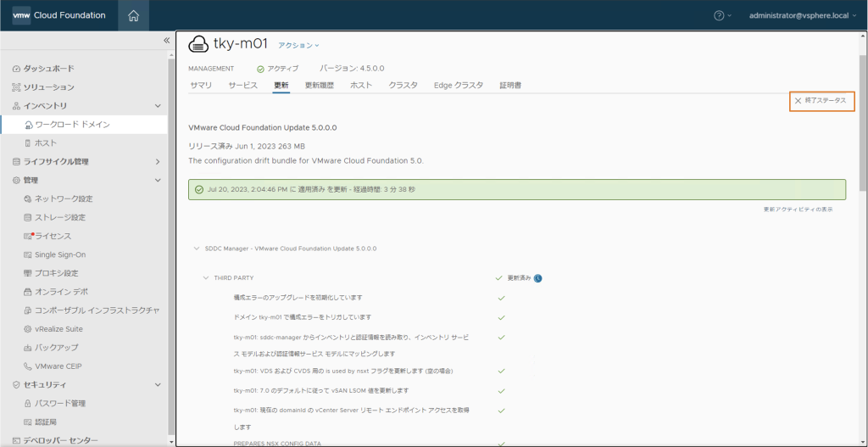Click the ソリューション icon
This screenshot has width=868, height=447.
tap(16, 87)
